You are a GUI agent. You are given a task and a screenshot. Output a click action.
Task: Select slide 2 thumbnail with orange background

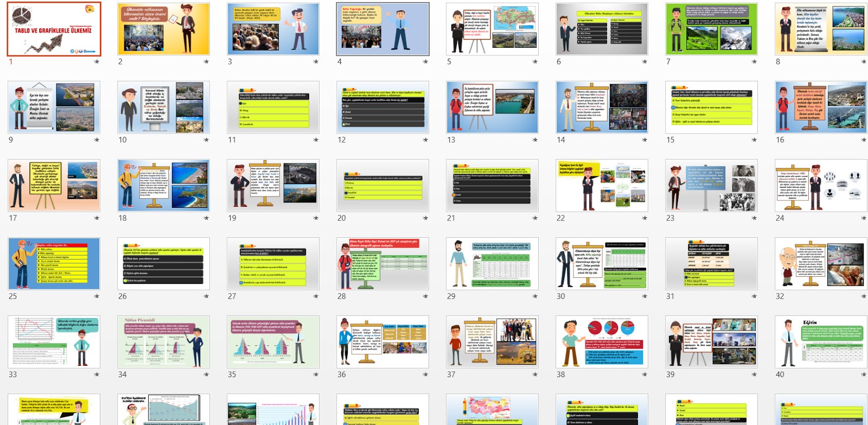coord(164,29)
